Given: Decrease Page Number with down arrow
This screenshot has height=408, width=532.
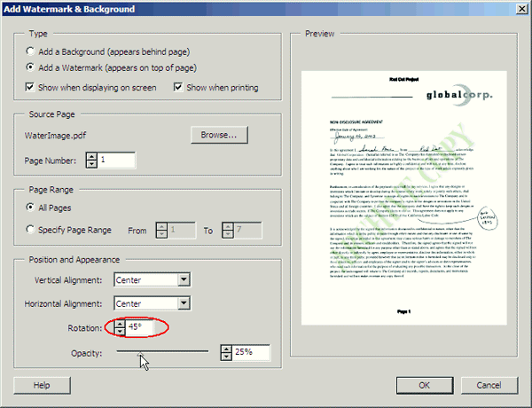Looking at the screenshot, I should (91, 164).
